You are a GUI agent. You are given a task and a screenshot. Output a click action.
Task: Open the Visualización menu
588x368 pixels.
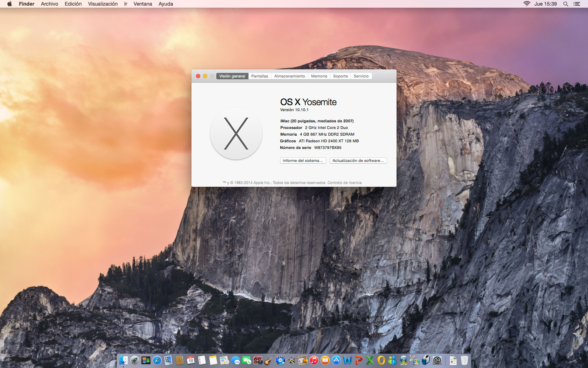(103, 4)
